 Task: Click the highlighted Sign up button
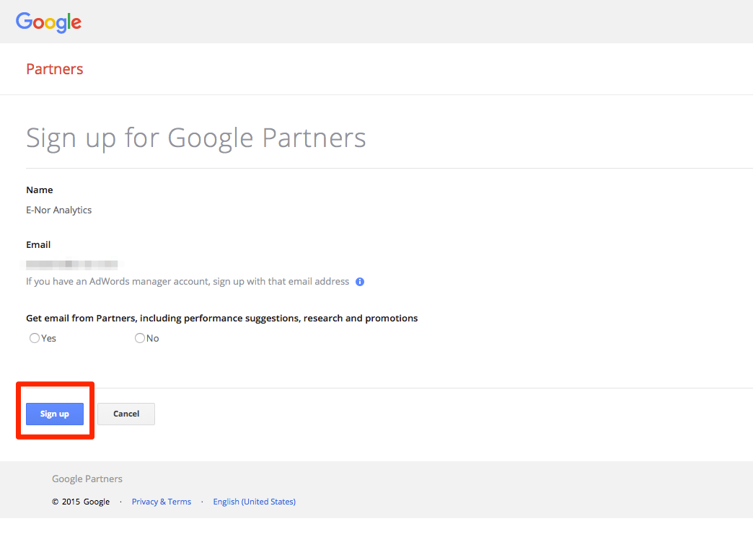54,414
